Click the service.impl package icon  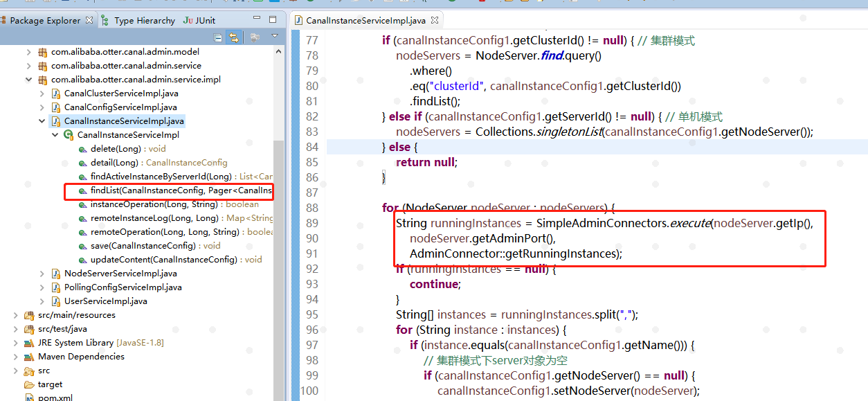42,80
